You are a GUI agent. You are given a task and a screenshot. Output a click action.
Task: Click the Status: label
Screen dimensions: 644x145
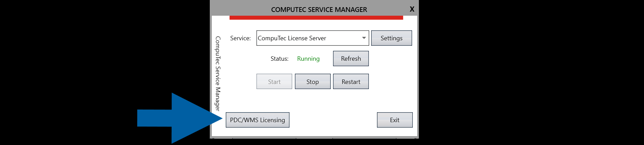280,59
